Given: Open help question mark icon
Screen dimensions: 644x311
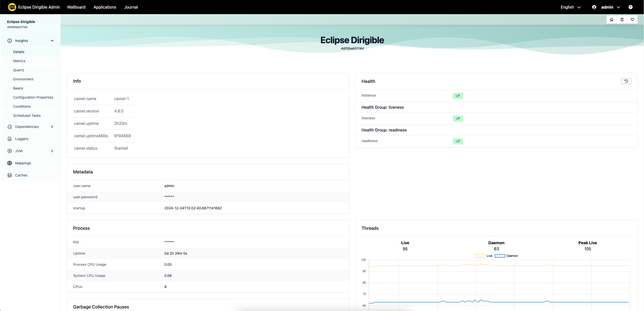Looking at the screenshot, I should (x=631, y=7).
